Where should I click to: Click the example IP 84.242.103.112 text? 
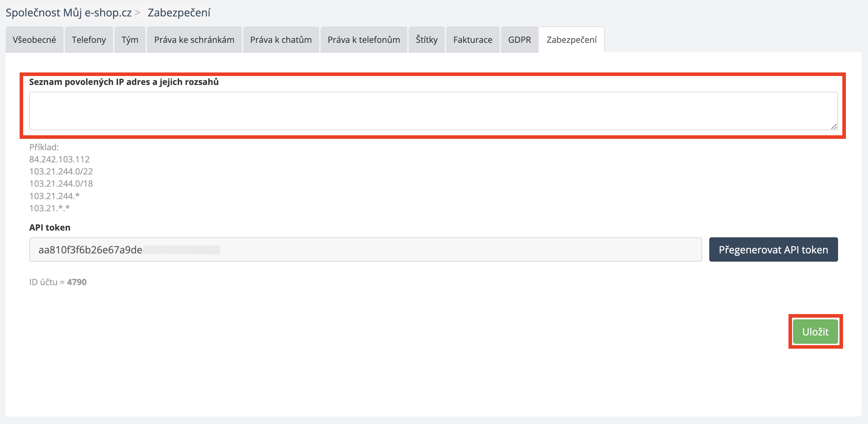(60, 159)
